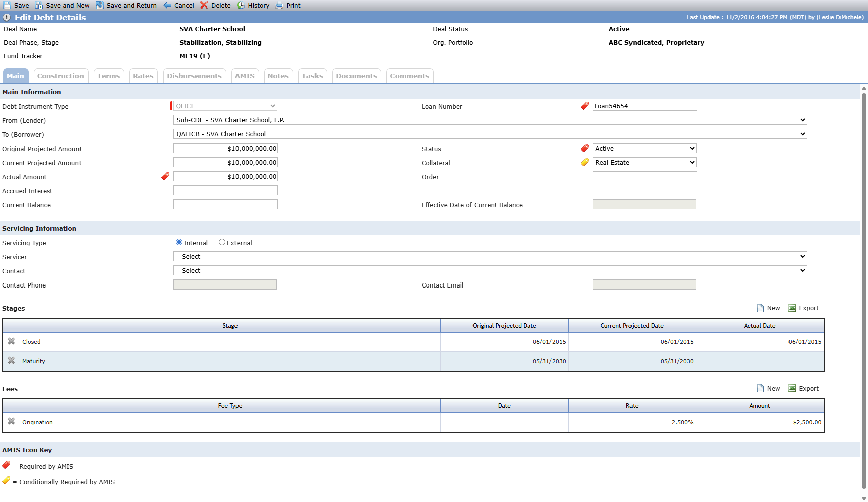Viewport: 868px width, 502px height.
Task: Click the yellow tag in AMIS Icon Key
Action: (x=6, y=480)
